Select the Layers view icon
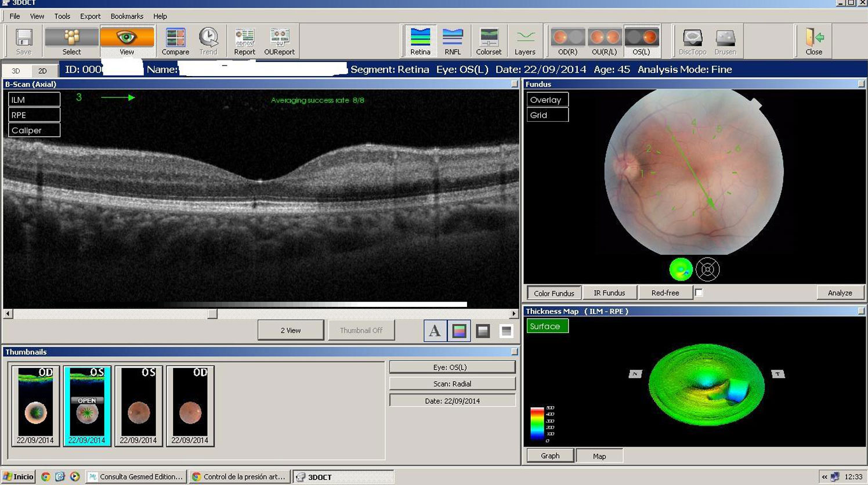 pos(525,41)
